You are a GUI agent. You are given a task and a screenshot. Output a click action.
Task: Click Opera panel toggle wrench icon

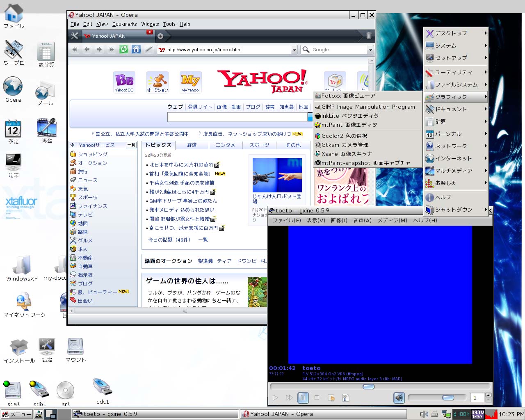(x=74, y=36)
